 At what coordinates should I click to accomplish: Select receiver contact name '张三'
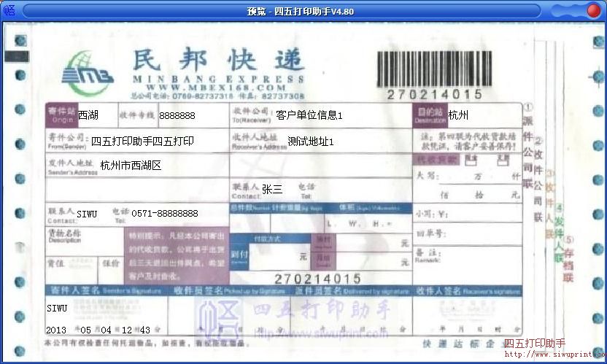272,189
